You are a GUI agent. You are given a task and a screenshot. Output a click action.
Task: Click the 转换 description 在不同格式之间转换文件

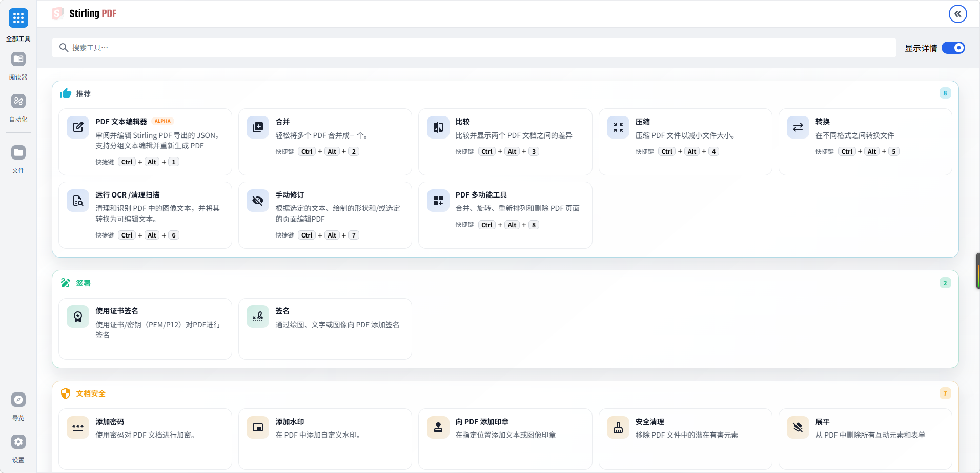point(855,135)
